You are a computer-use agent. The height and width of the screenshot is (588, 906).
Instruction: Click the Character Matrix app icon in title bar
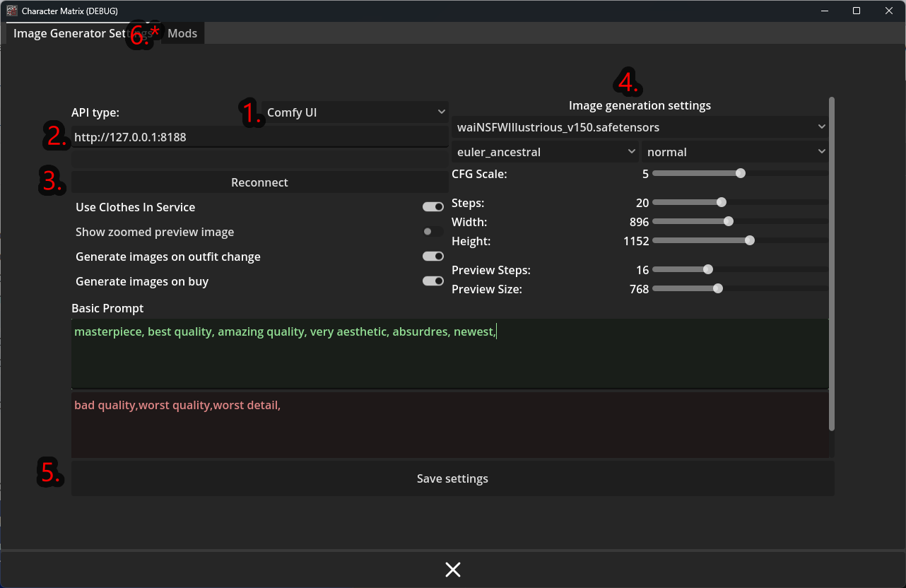point(12,11)
